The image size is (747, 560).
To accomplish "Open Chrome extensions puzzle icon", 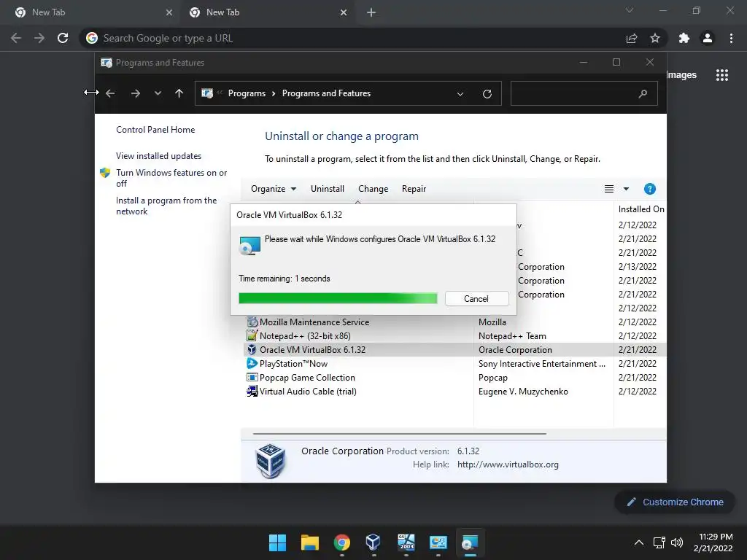I will 684,38.
